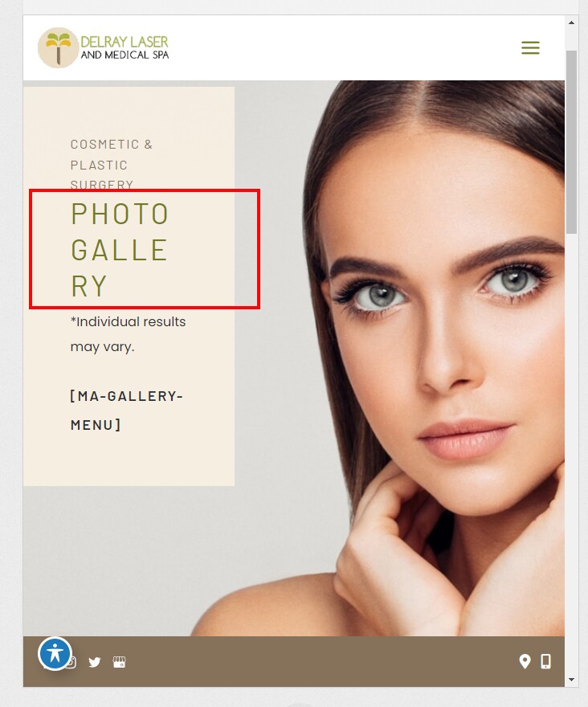Click the brown footer bar empty area
Image resolution: width=588 pixels, height=707 pixels.
[x=316, y=661]
